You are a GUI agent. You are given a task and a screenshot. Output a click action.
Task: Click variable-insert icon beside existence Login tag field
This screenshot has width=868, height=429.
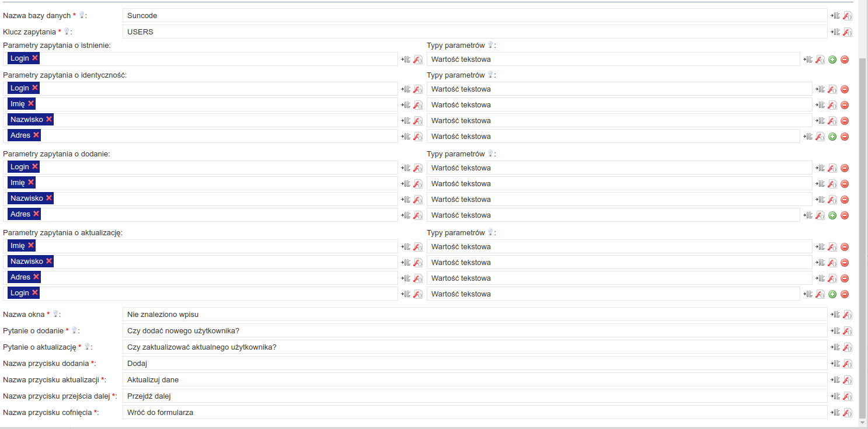(406, 60)
